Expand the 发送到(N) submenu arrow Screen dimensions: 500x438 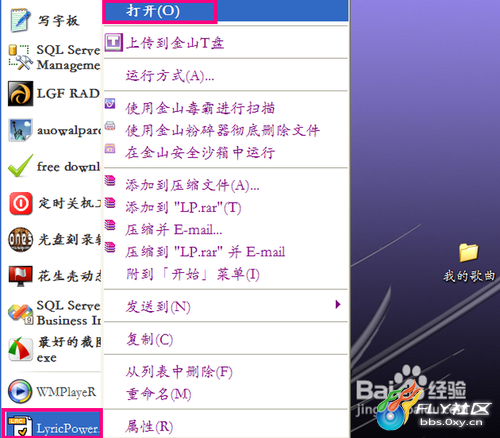point(338,304)
